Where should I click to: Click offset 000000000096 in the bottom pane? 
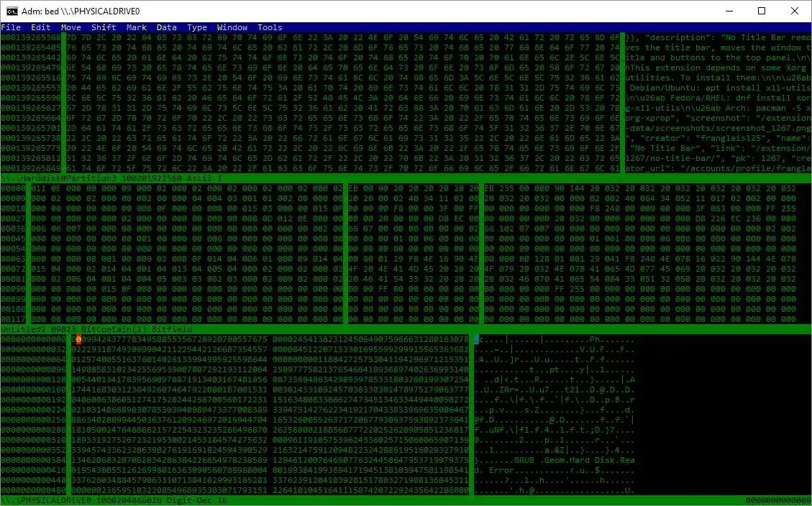[x=34, y=369]
